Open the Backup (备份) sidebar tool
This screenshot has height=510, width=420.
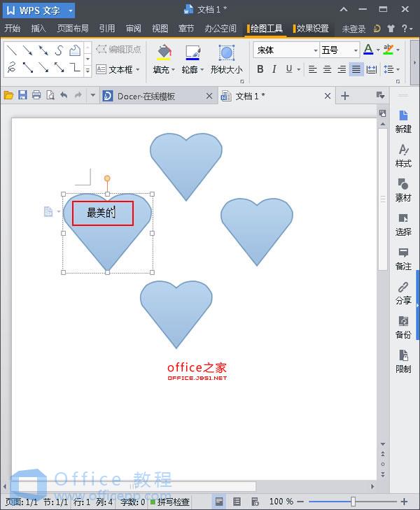pos(403,327)
